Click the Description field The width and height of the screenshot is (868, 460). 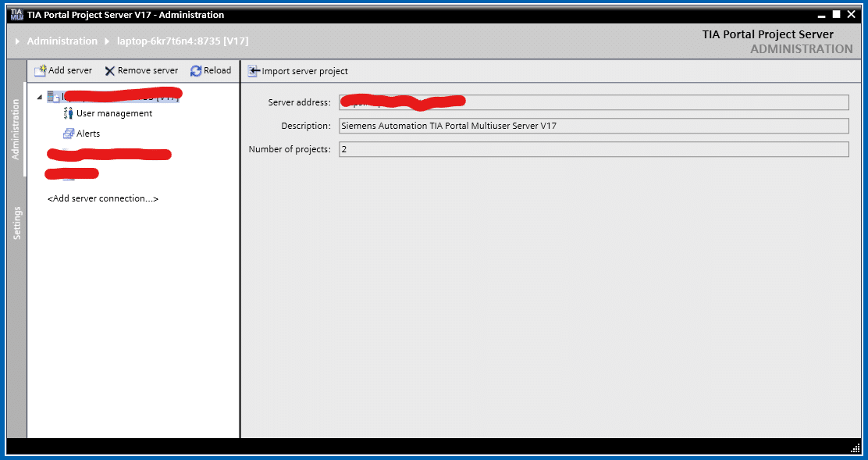click(x=593, y=126)
